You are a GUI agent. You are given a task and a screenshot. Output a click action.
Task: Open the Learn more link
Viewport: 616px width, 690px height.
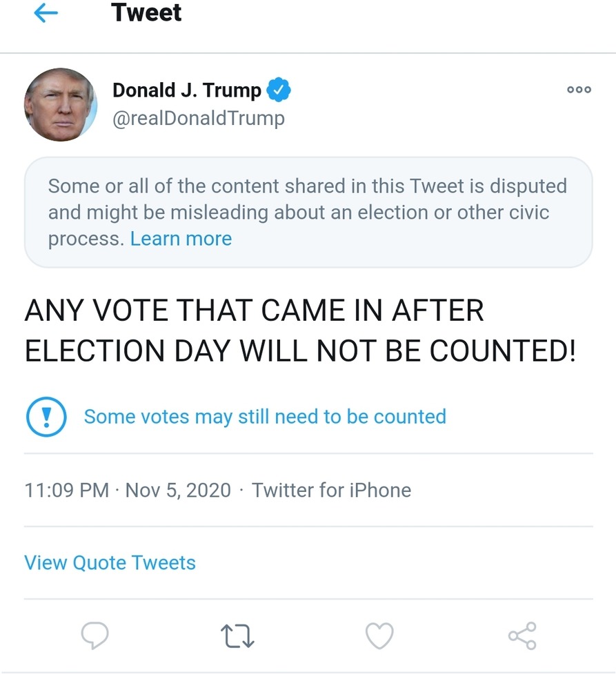tap(181, 239)
